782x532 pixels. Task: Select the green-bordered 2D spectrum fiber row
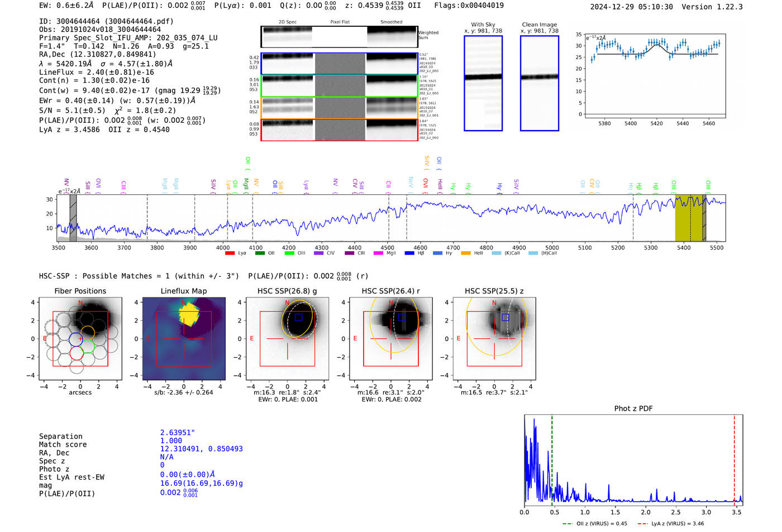(x=339, y=86)
